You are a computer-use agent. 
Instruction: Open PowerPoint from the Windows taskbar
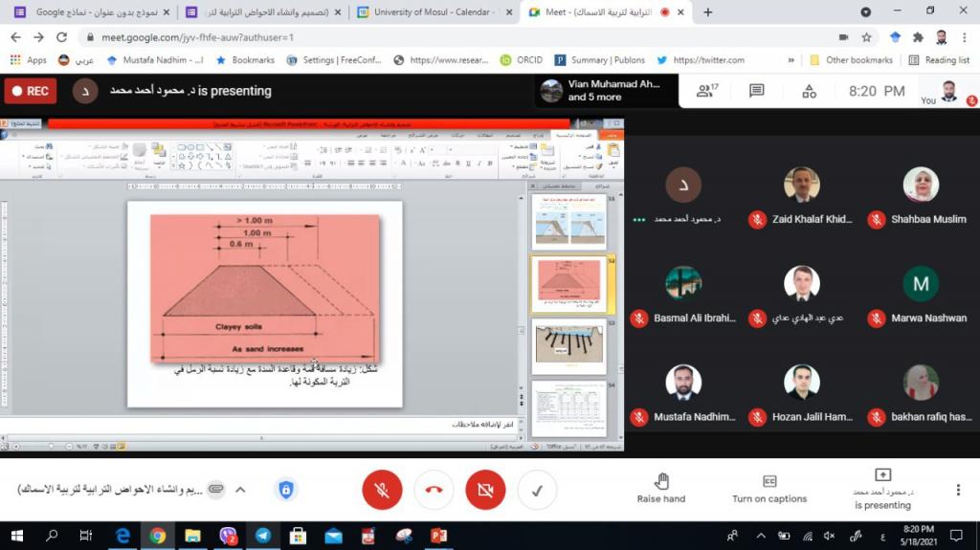(x=439, y=536)
